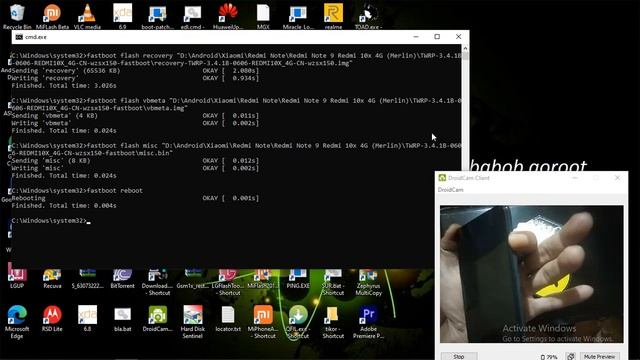Select the bla.bat file icon
Viewport: 640px width, 360px height.
(122, 318)
